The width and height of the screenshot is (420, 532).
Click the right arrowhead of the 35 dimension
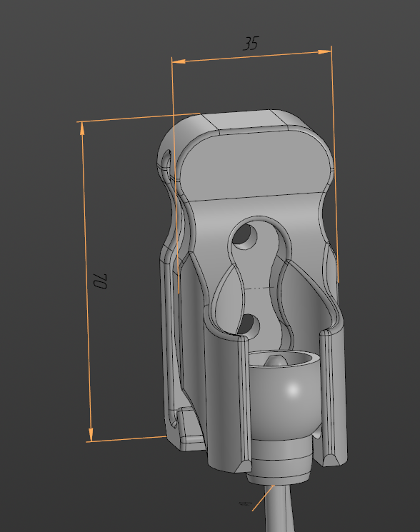click(x=325, y=51)
